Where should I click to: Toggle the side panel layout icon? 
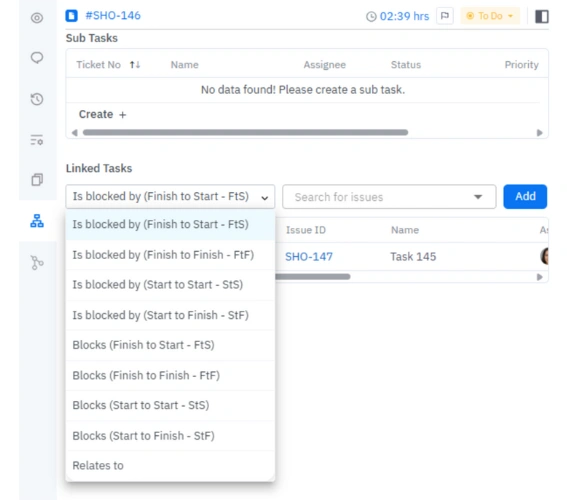pos(542,16)
